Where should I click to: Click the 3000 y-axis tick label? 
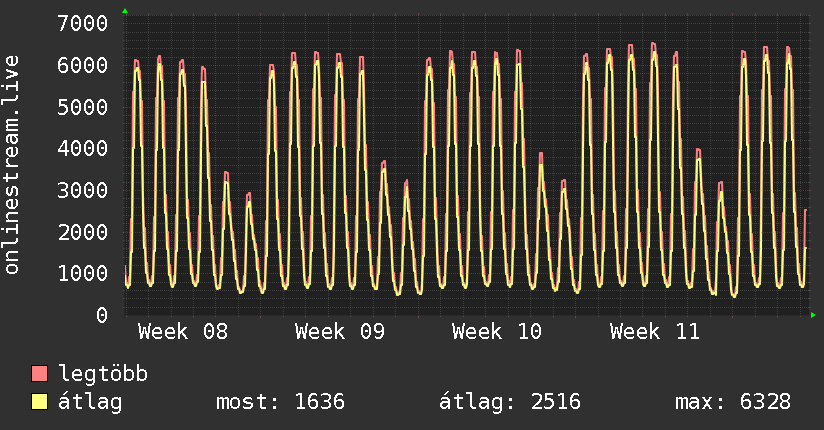coord(83,190)
